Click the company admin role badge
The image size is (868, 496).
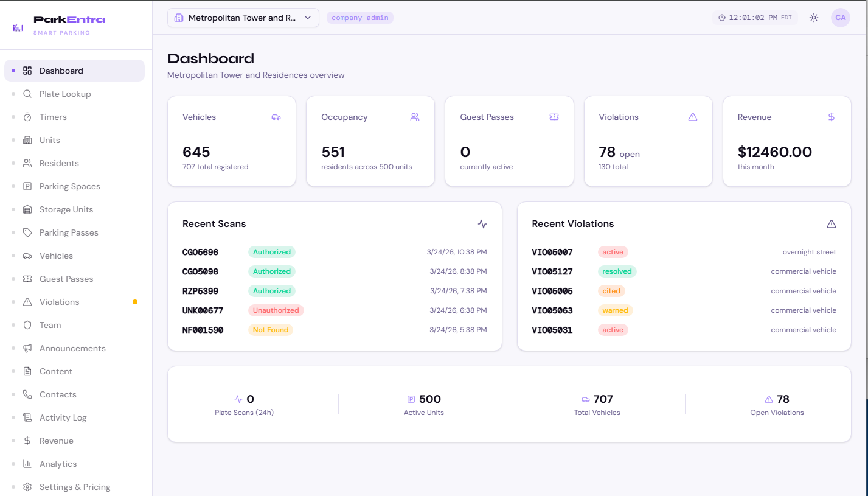(x=360, y=18)
